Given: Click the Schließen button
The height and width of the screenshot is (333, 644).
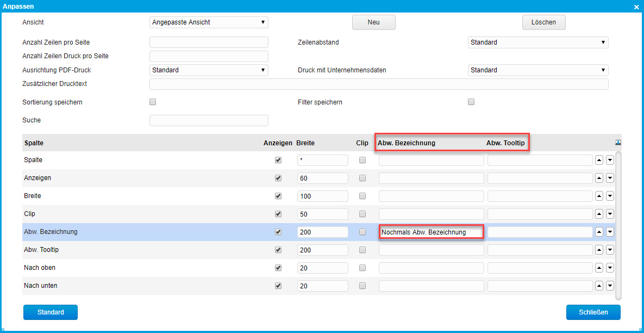Looking at the screenshot, I should [593, 312].
